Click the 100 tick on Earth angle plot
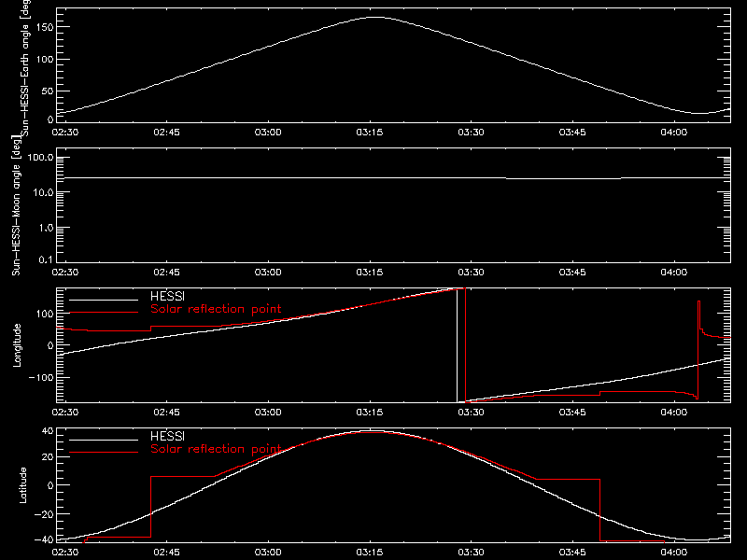The height and width of the screenshot is (560, 747). (44, 60)
